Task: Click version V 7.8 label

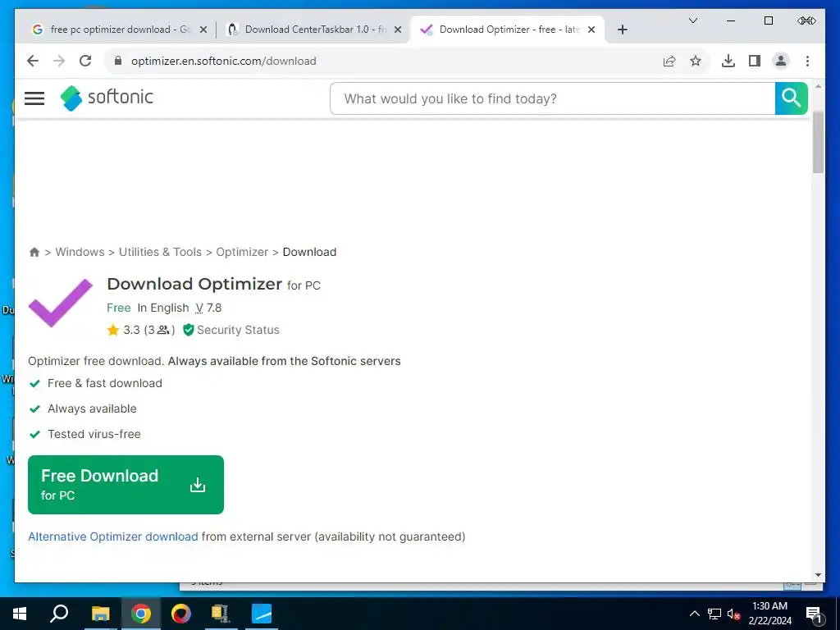Action: pyautogui.click(x=208, y=308)
